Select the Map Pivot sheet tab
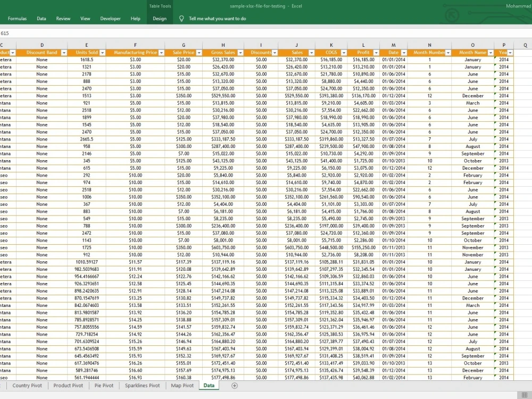 pyautogui.click(x=182, y=385)
